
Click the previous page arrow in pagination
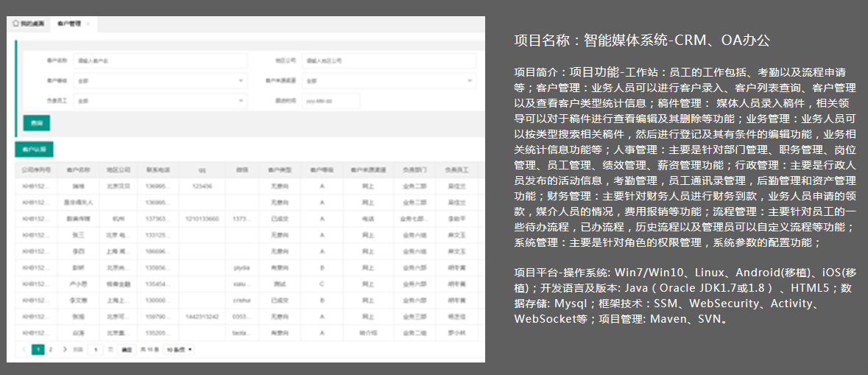[24, 349]
